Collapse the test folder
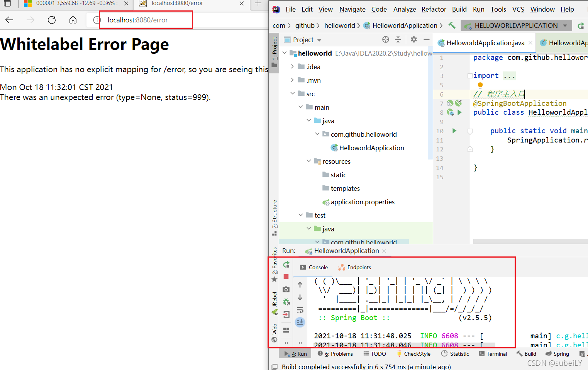Screen dimensions: 588x370 [x=301, y=215]
